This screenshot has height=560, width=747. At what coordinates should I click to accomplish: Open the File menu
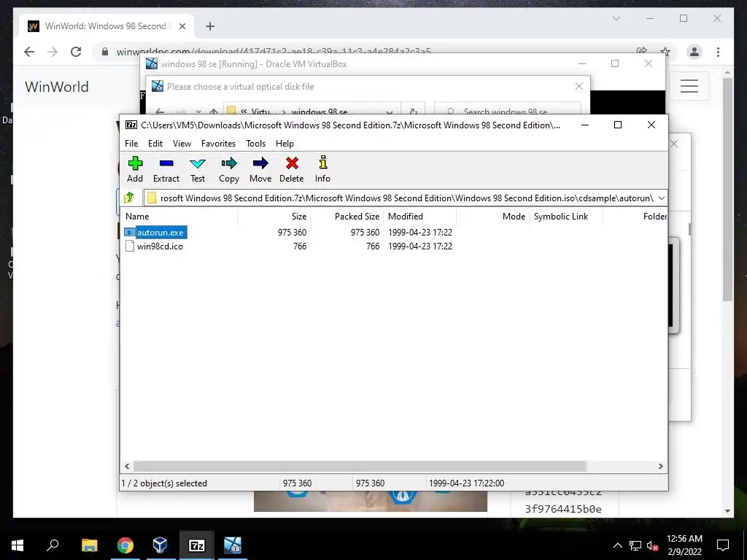[131, 144]
